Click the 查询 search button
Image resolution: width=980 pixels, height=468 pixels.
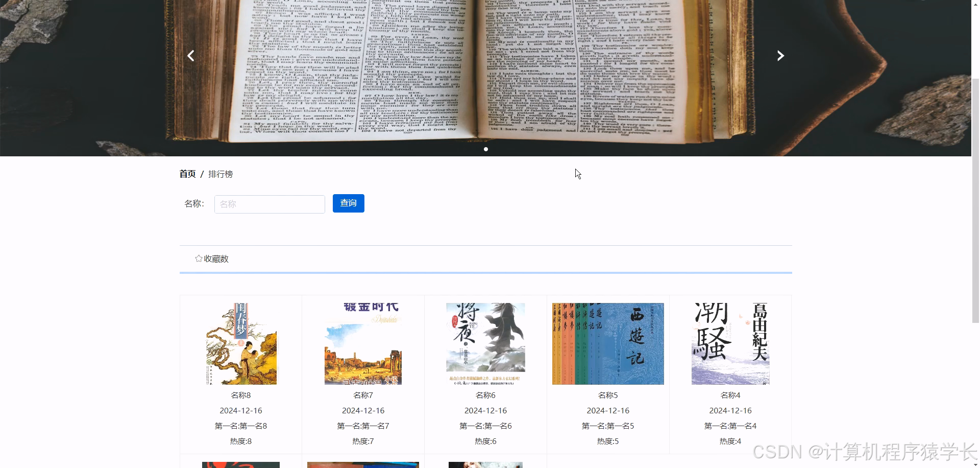click(x=348, y=203)
